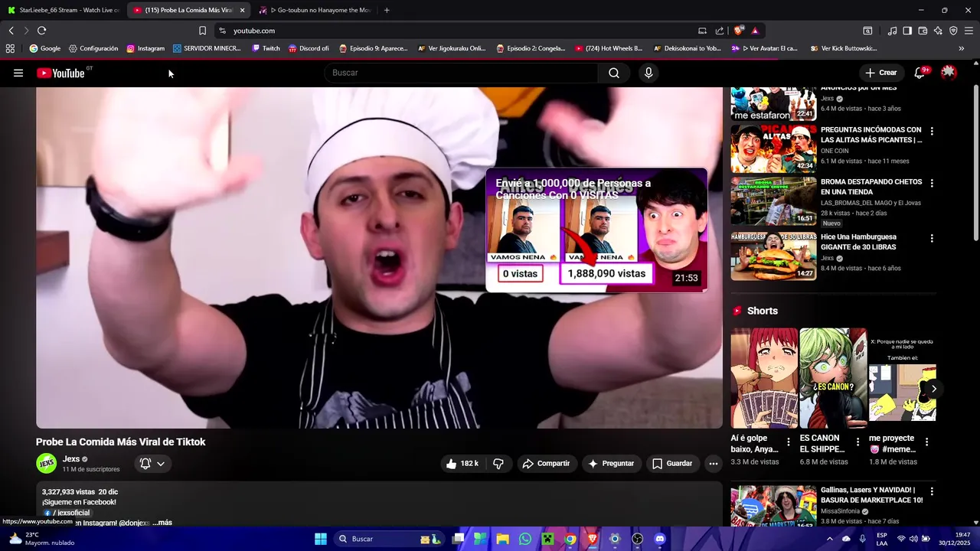Toggle the browser sidebar panel icon

[907, 31]
